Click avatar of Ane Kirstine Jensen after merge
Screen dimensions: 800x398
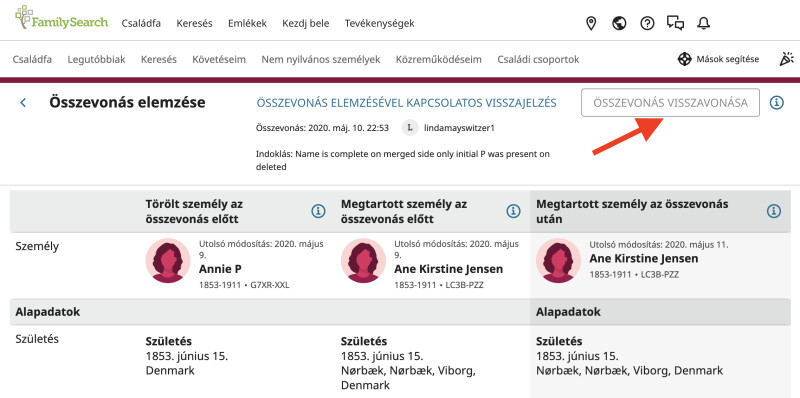558,260
